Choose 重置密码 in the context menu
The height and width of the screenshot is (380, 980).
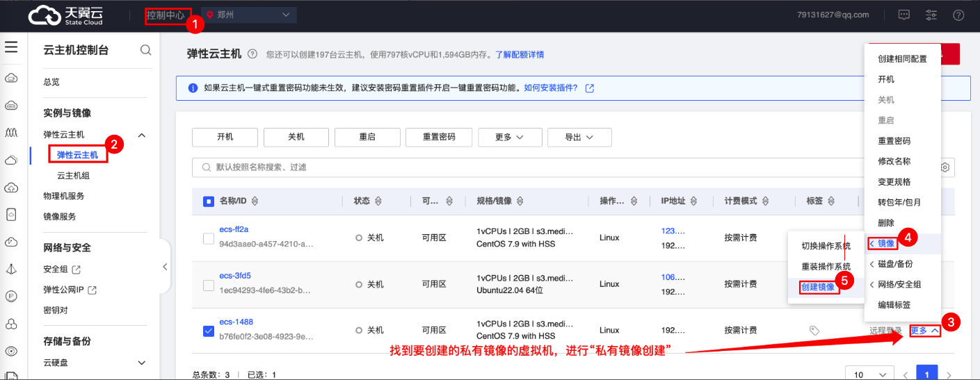tap(894, 141)
